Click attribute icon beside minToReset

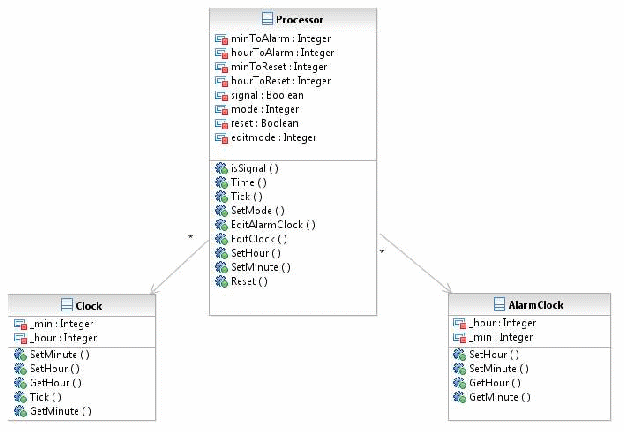click(x=221, y=67)
